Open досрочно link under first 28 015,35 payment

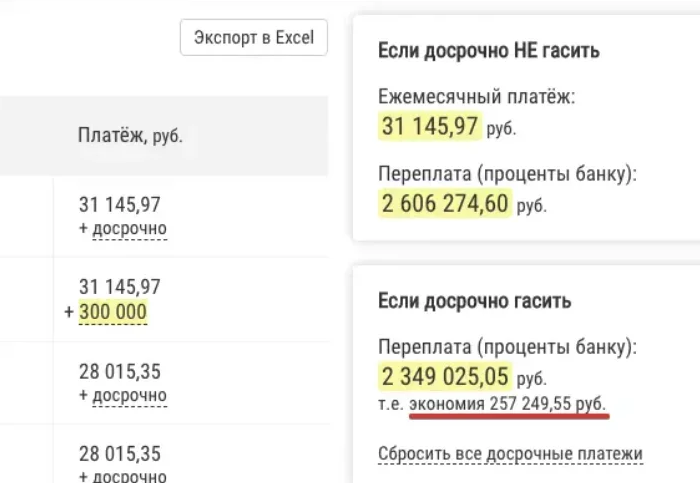coord(129,396)
